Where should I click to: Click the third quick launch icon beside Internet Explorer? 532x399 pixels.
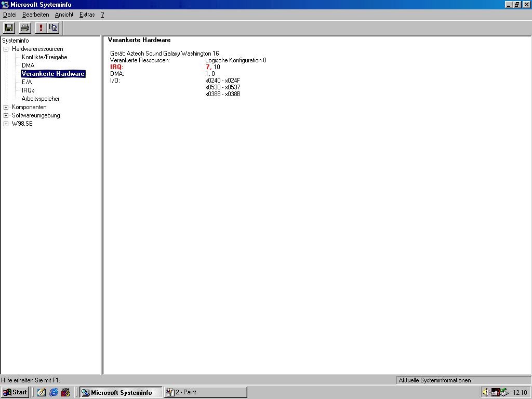(x=65, y=393)
